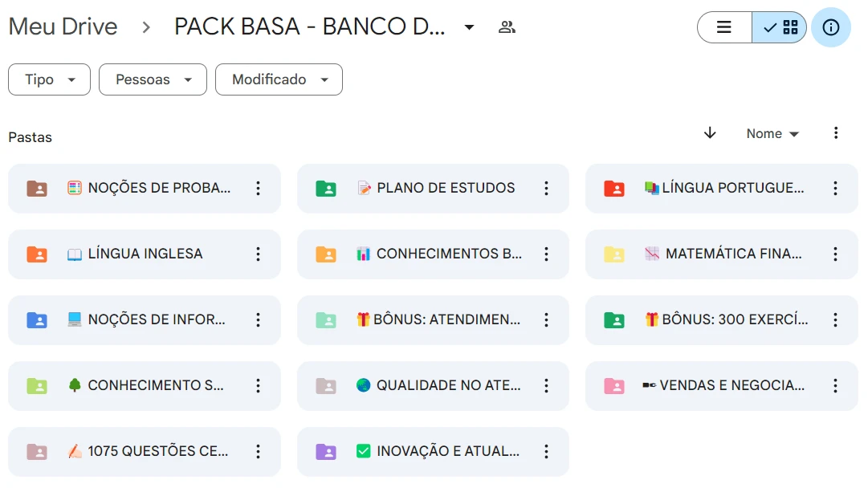Screen dimensions: 868x492
Task: Open the Modificado filter dropdown
Action: [x=279, y=79]
